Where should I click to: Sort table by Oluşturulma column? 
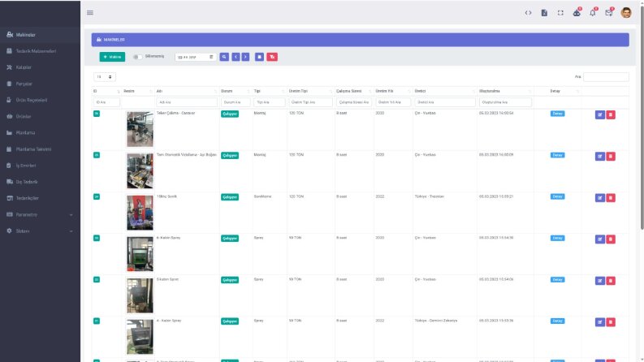pyautogui.click(x=505, y=91)
